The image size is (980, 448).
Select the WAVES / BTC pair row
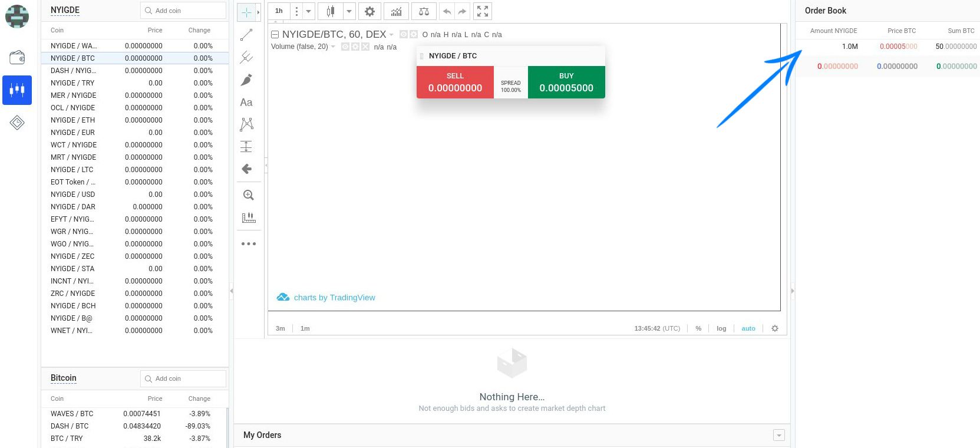[x=134, y=414]
